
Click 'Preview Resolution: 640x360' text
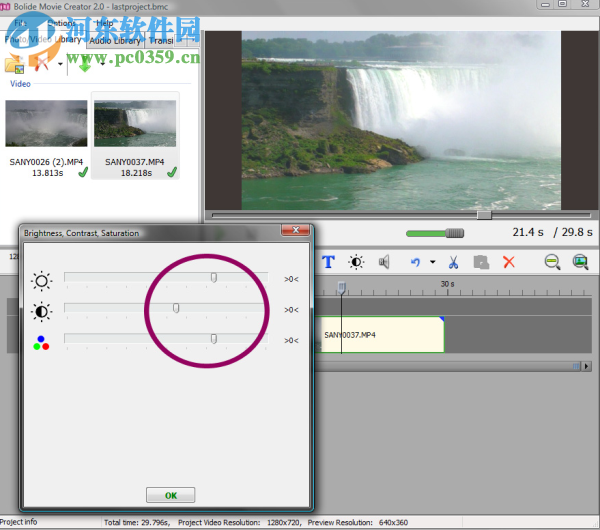358,522
